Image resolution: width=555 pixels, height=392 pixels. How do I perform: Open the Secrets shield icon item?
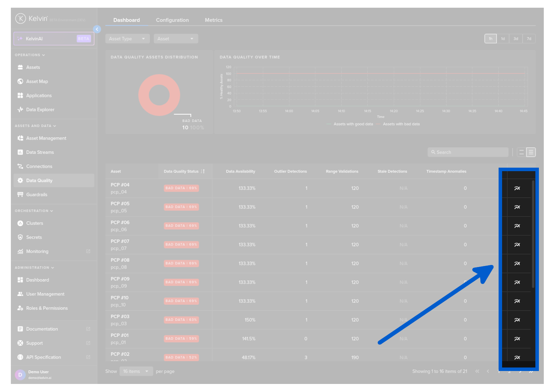click(20, 237)
